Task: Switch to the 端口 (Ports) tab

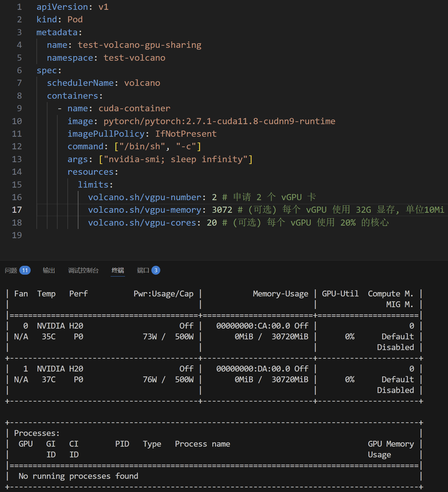Action: click(x=143, y=270)
